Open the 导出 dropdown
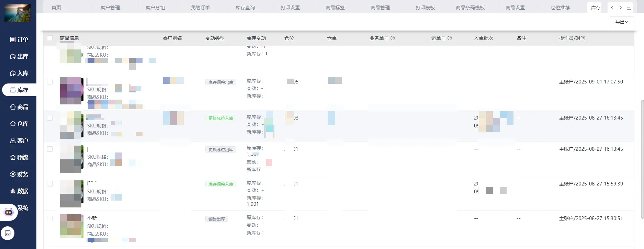644x249 pixels. 622,22
